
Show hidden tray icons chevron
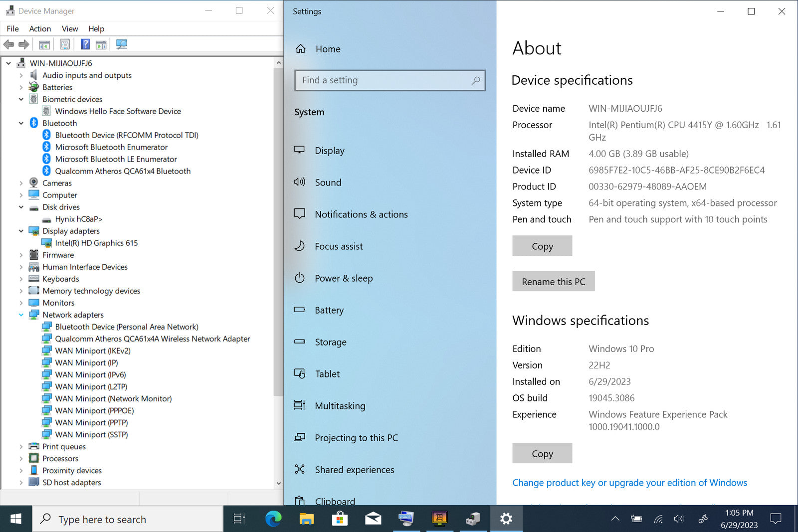tap(615, 519)
